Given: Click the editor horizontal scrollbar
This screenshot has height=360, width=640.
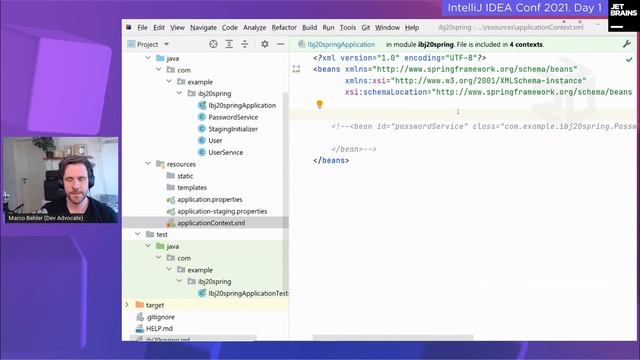Looking at the screenshot, I should point(393,338).
